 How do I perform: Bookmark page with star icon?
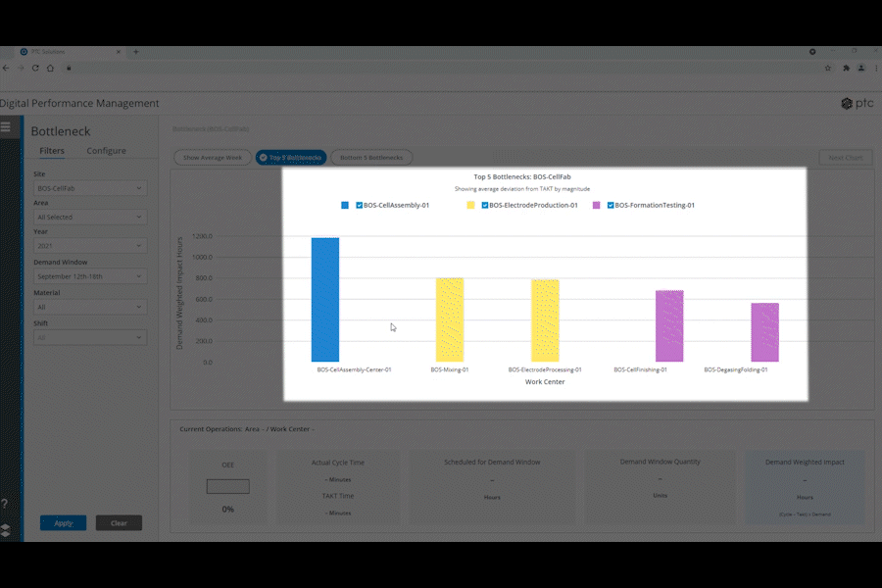828,68
